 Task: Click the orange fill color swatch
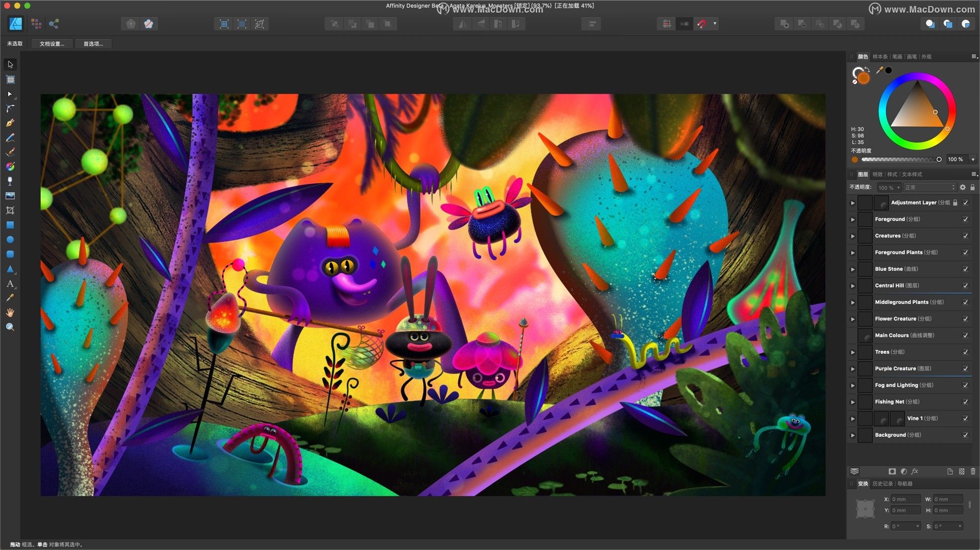[864, 78]
